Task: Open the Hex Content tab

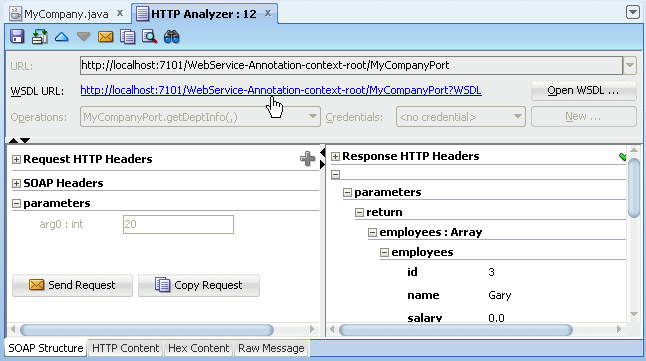Action: [x=198, y=348]
